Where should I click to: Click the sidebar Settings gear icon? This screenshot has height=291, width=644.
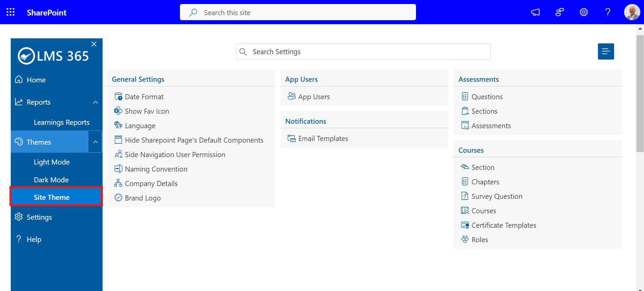pos(19,217)
